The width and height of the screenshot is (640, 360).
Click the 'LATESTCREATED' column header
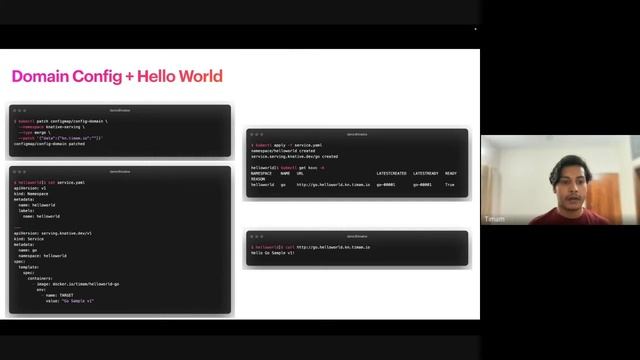click(x=391, y=173)
